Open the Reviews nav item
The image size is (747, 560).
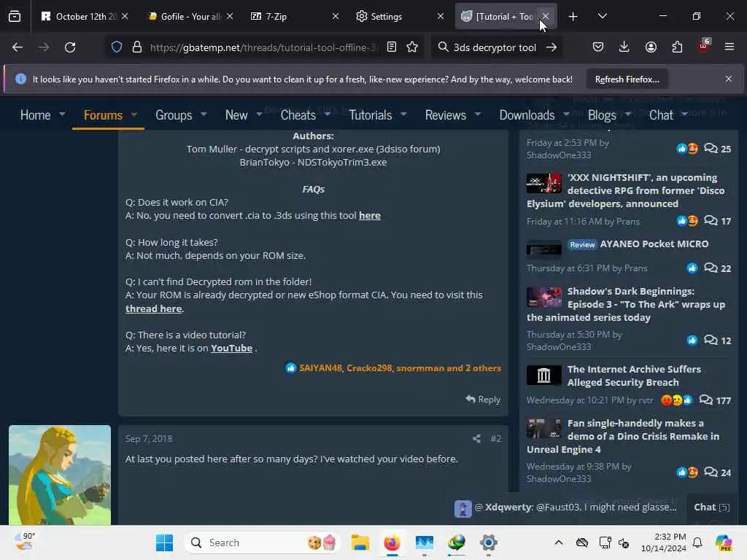tap(446, 115)
